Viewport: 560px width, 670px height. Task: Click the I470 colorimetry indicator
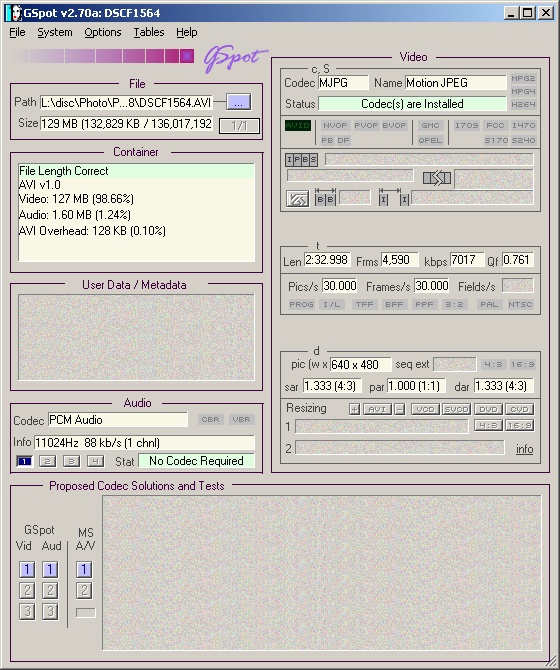tap(523, 126)
